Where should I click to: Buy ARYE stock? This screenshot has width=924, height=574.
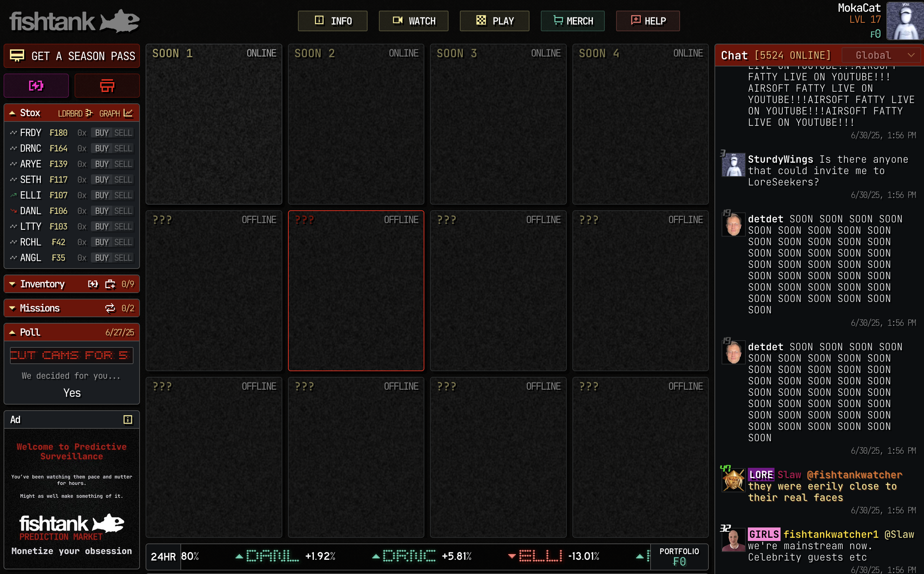[102, 164]
